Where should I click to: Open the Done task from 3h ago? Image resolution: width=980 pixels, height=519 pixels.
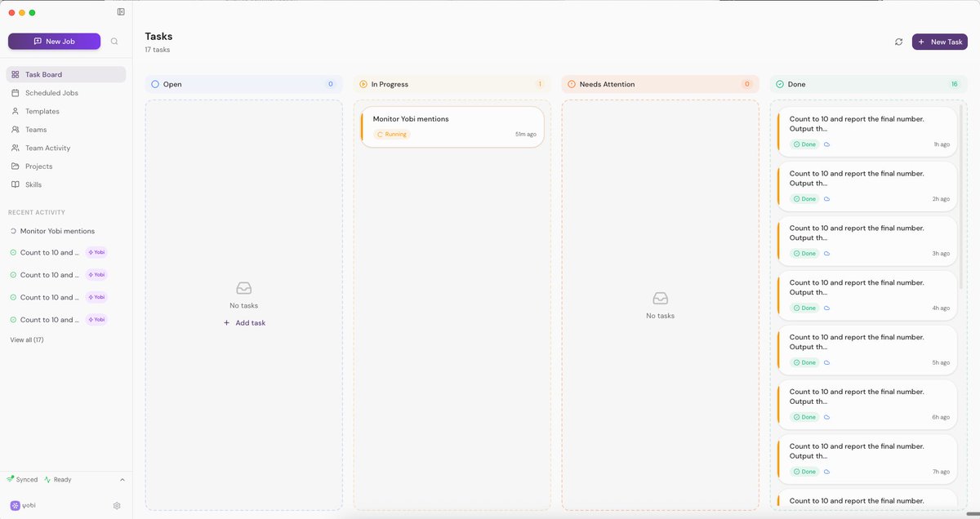click(x=866, y=241)
